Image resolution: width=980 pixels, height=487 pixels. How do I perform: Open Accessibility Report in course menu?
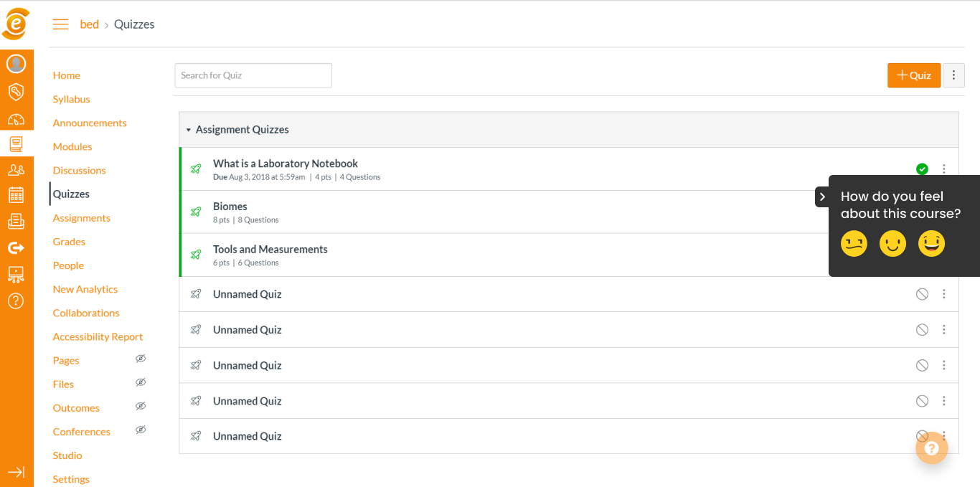pyautogui.click(x=98, y=336)
